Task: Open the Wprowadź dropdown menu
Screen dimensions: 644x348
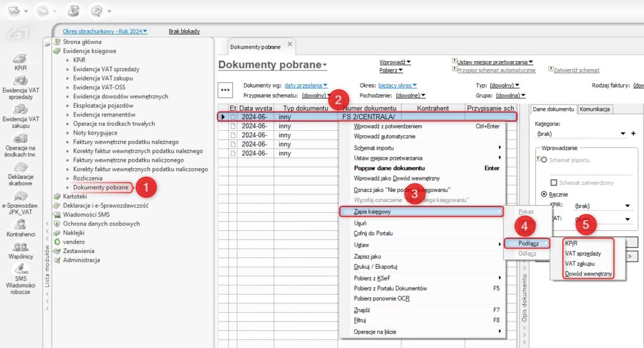Action: pyautogui.click(x=395, y=62)
